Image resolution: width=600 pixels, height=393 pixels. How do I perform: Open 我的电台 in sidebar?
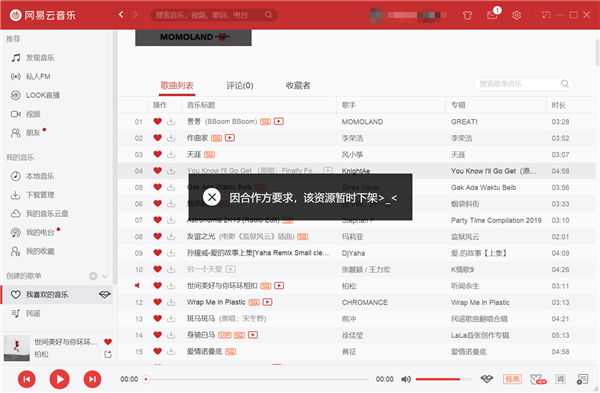pyautogui.click(x=33, y=232)
